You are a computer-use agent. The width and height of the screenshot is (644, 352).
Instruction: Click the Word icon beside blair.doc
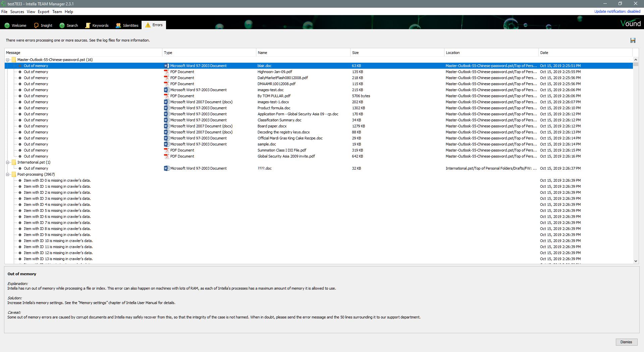pos(167,66)
